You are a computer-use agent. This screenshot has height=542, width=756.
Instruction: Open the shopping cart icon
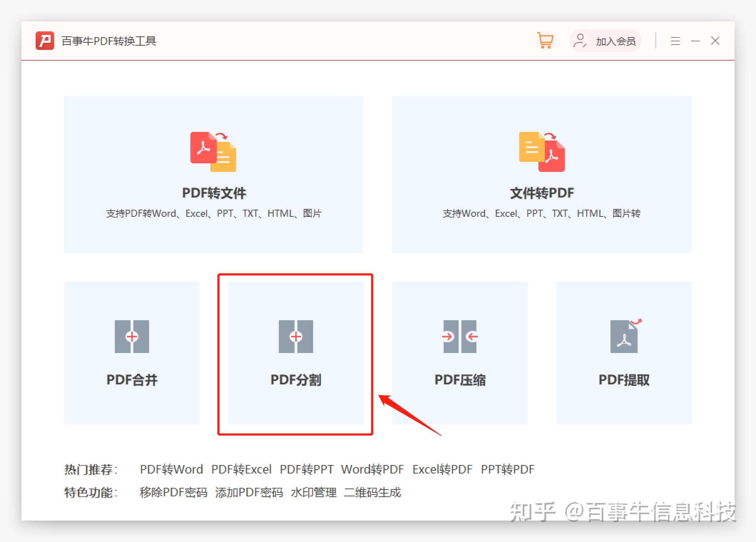545,41
